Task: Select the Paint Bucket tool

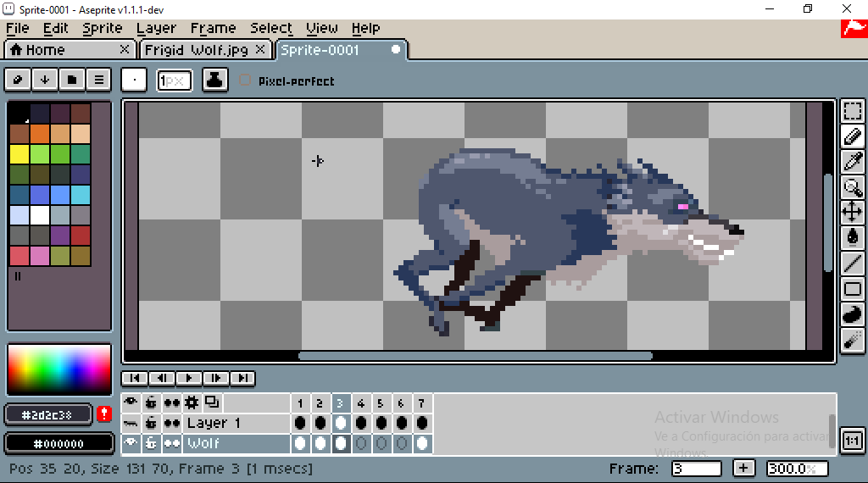Action: 853,238
